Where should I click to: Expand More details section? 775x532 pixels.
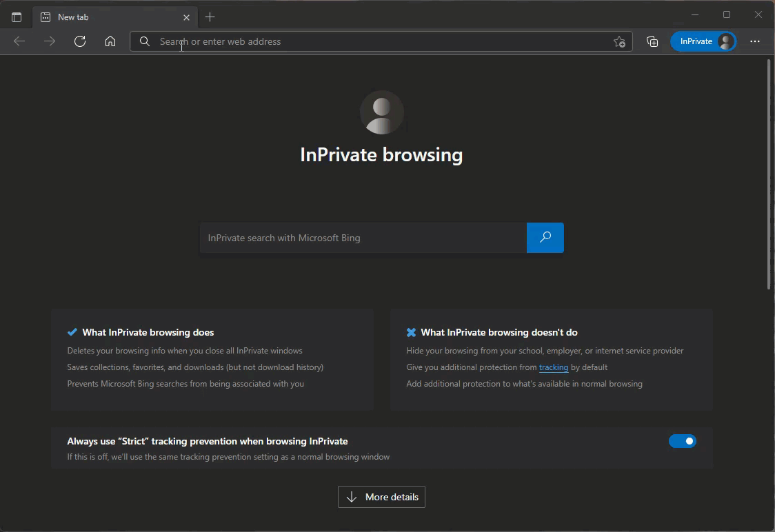pos(381,497)
